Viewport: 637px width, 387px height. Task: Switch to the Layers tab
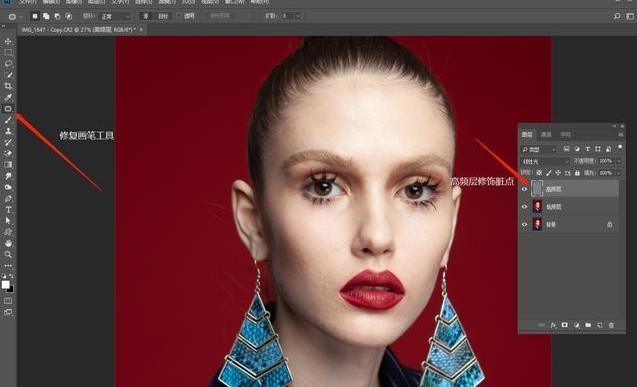pos(527,134)
